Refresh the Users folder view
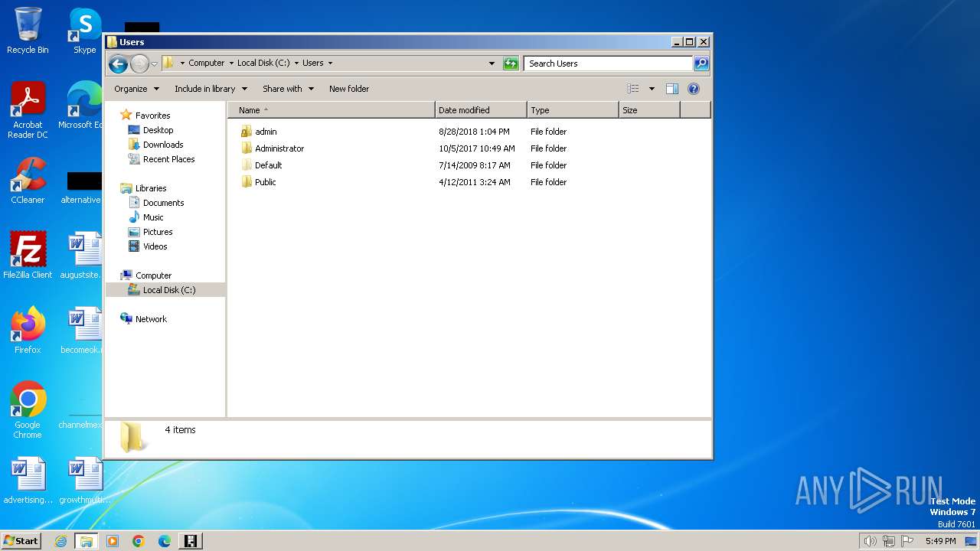 pos(511,64)
